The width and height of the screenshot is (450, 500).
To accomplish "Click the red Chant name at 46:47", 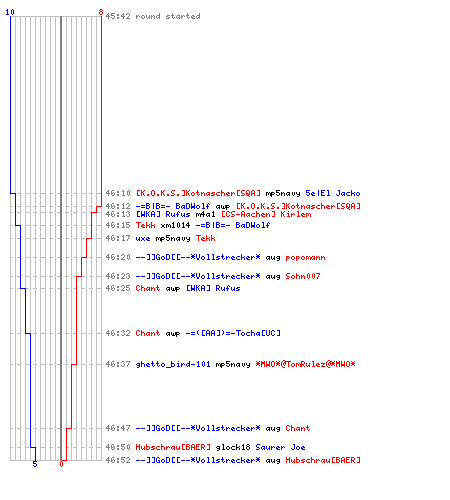I will [298, 428].
